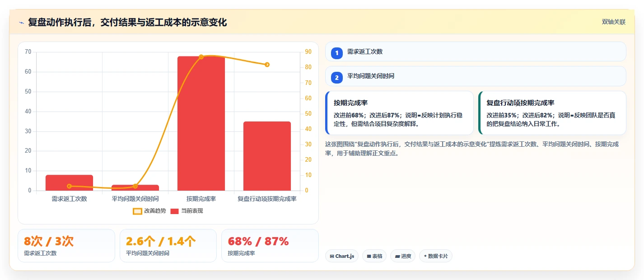Click the 68% / 87% stat card
Viewport: 644px width, 280px height.
(270, 246)
